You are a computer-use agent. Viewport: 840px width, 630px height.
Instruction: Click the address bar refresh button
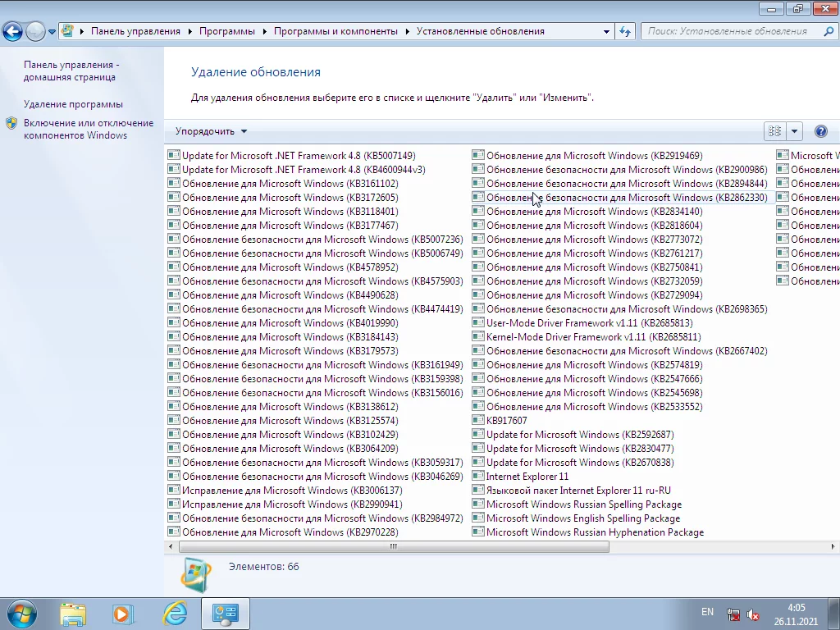click(x=624, y=32)
